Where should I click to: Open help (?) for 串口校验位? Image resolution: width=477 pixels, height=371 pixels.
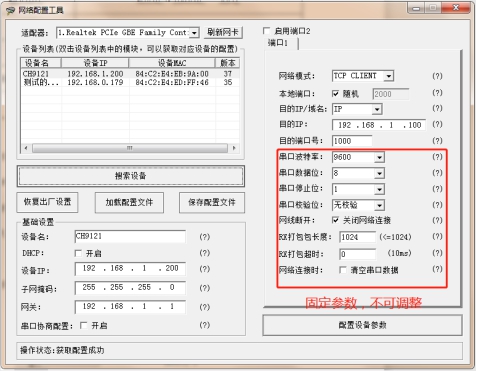pos(437,205)
